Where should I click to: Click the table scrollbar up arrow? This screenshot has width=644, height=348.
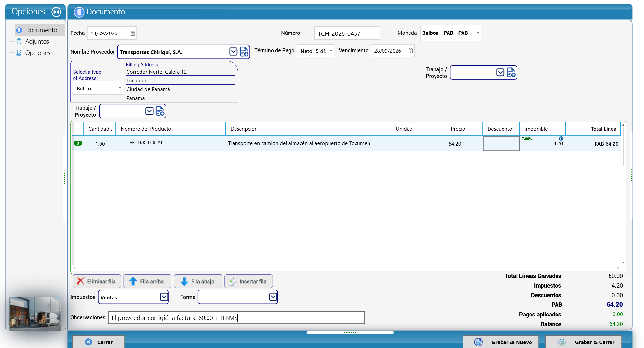coord(623,125)
